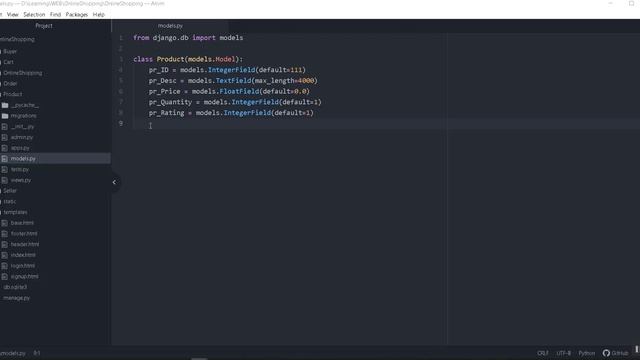640x360 pixels.
Task: Click the file icon beside views.py
Action: click(x=5, y=180)
